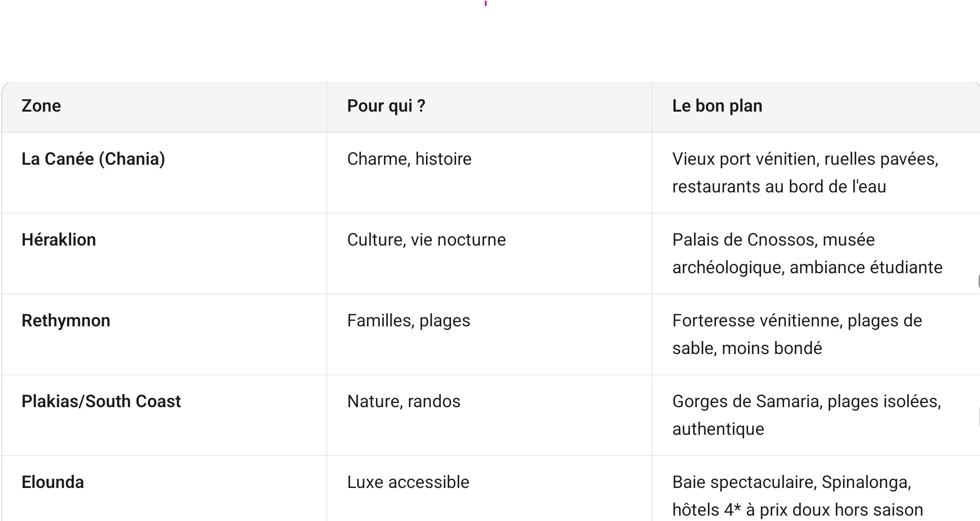980x521 pixels.
Task: Click the "Luxe accessible" cell
Action: [x=408, y=483]
